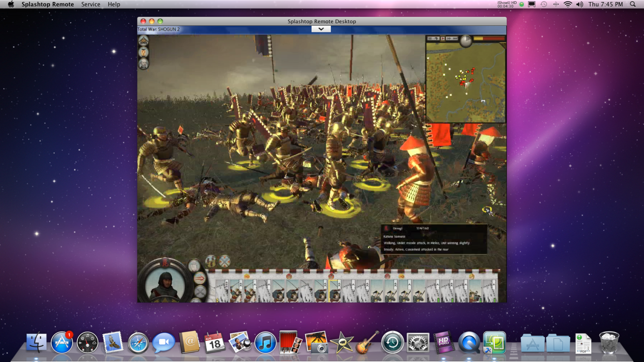Image resolution: width=644 pixels, height=362 pixels.
Task: Open QuickTime Player in the Dock
Action: [469, 342]
